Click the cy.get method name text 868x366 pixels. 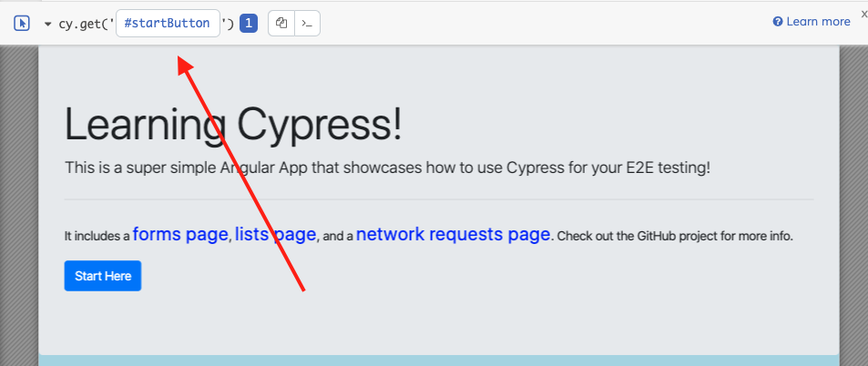[82, 24]
